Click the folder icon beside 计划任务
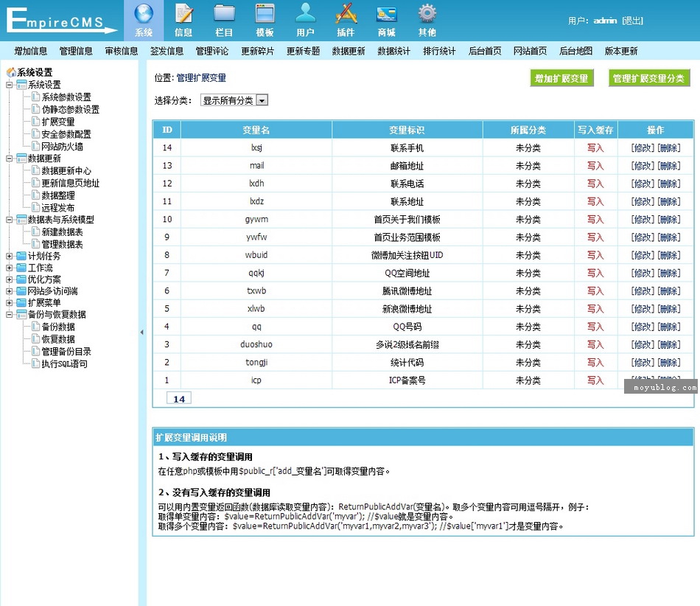The width and height of the screenshot is (700, 606). 21,256
